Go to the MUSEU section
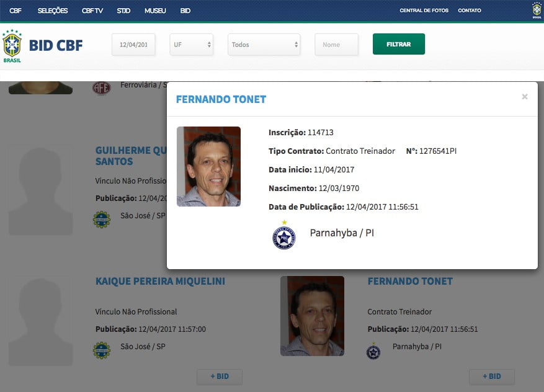 tap(154, 10)
